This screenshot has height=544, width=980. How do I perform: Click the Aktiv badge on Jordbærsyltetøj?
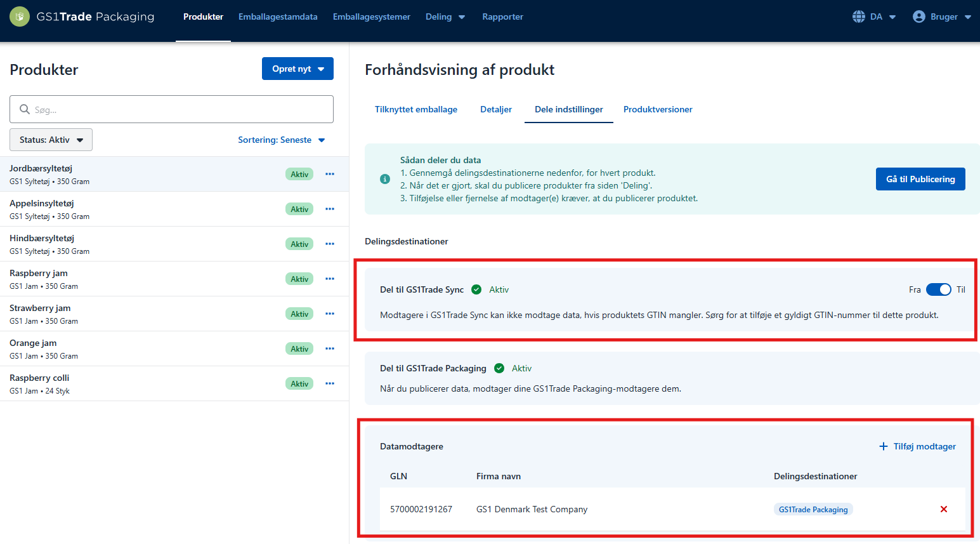299,174
